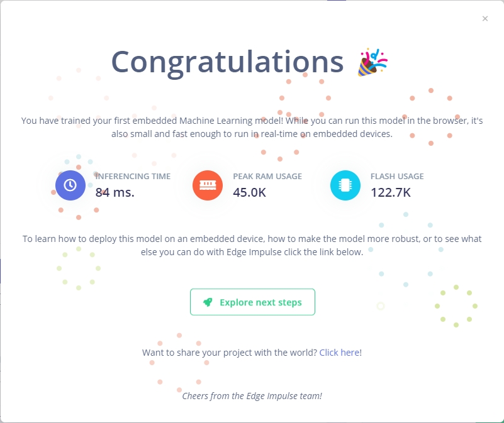Click the clock icon for inferencing time
This screenshot has height=423, width=504.
coord(70,185)
